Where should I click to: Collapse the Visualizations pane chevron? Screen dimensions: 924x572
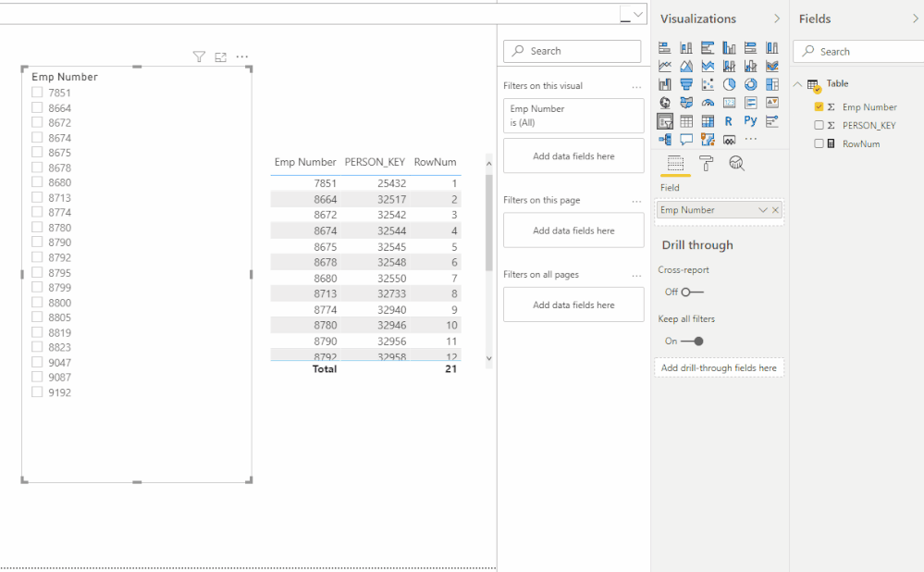point(777,19)
